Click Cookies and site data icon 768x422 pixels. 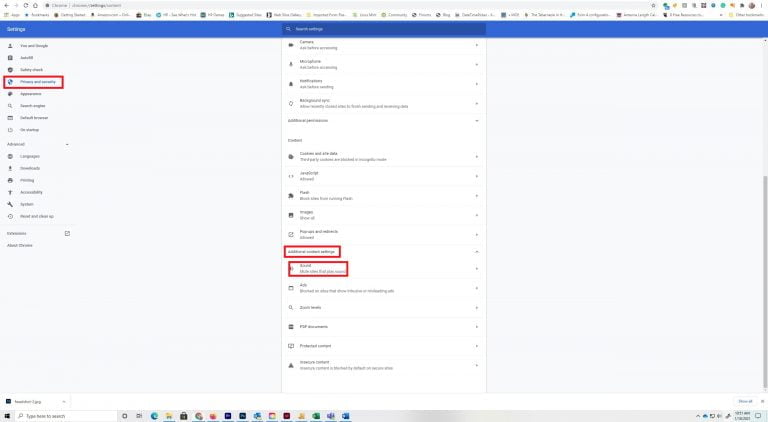point(291,157)
